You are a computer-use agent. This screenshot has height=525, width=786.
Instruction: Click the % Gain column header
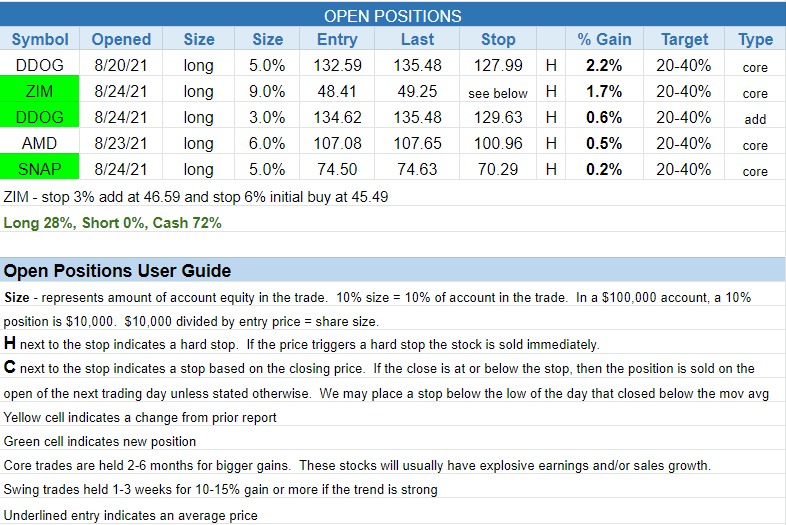[x=604, y=39]
